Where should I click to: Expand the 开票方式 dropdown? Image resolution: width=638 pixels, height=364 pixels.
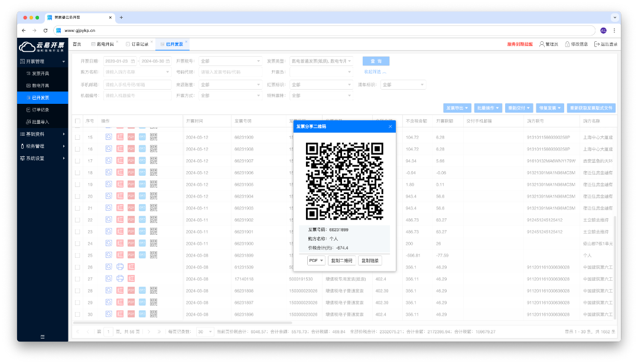click(230, 96)
